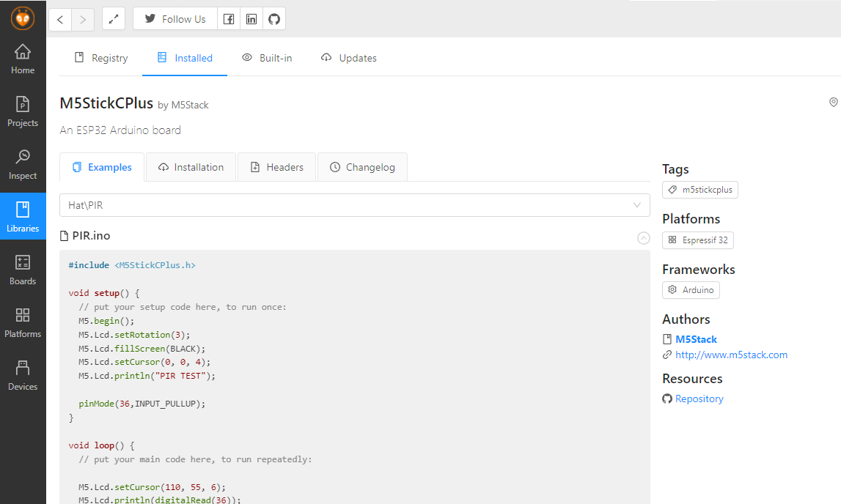Click the expand fullscreen arrows button
The height and width of the screenshot is (504, 841).
tap(114, 19)
